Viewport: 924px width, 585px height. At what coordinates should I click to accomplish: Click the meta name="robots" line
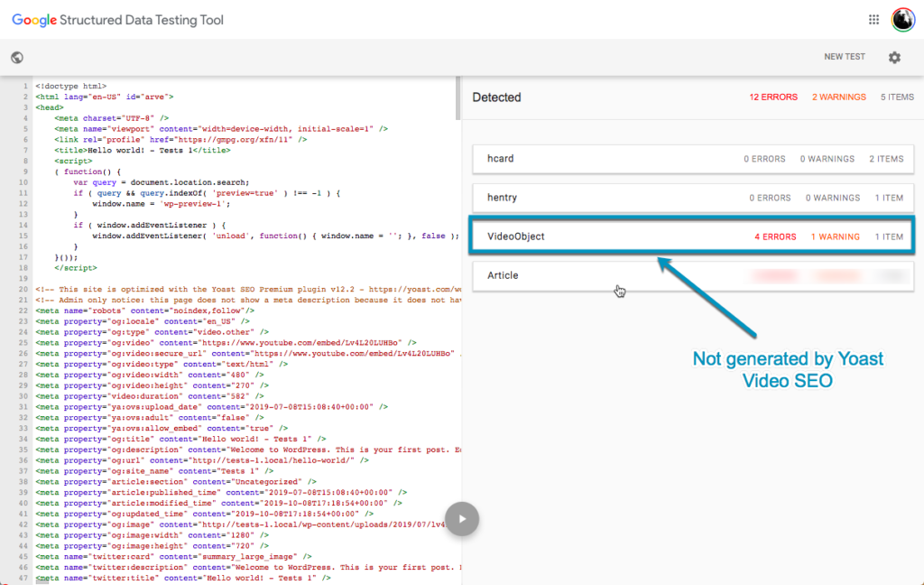pyautogui.click(x=145, y=311)
